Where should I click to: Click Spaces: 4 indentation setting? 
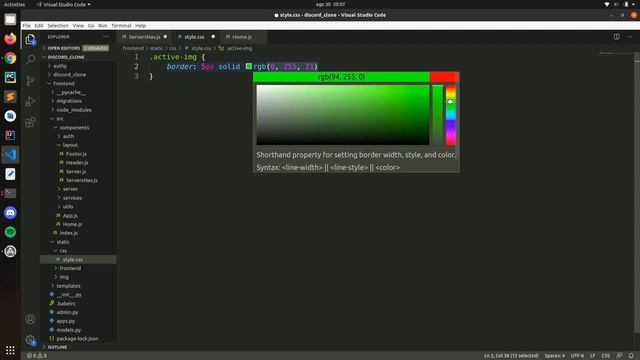[x=555, y=356]
